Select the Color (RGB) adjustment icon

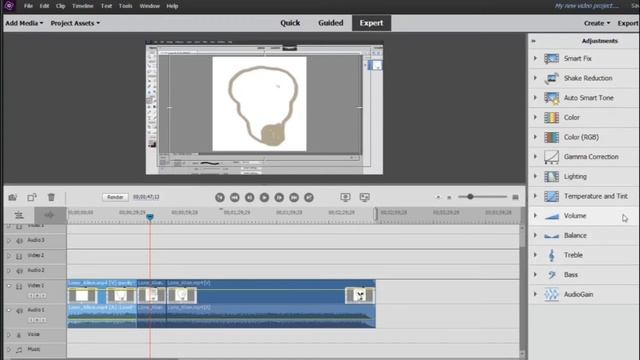[x=551, y=137]
